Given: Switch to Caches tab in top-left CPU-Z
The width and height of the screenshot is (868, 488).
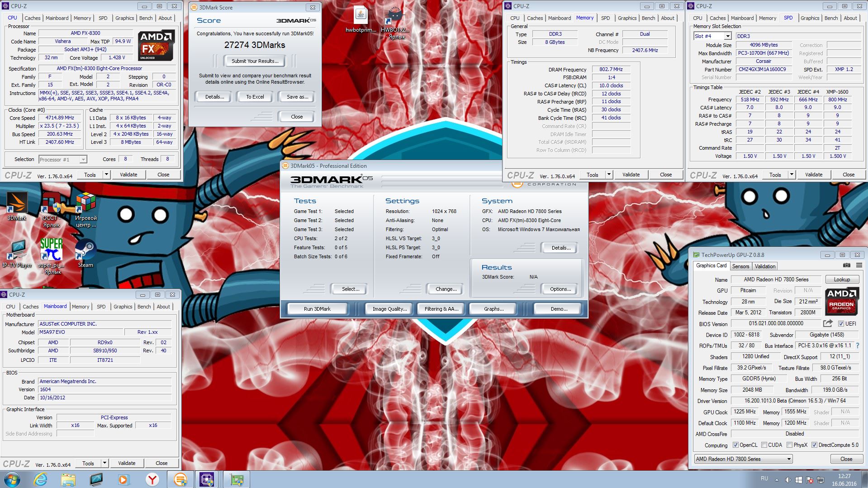Looking at the screenshot, I should 32,18.
